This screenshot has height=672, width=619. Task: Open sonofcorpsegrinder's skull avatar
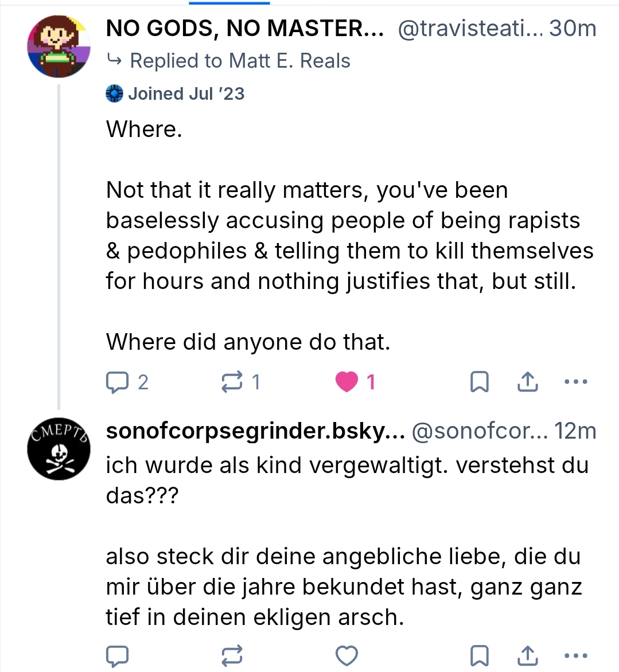59,448
